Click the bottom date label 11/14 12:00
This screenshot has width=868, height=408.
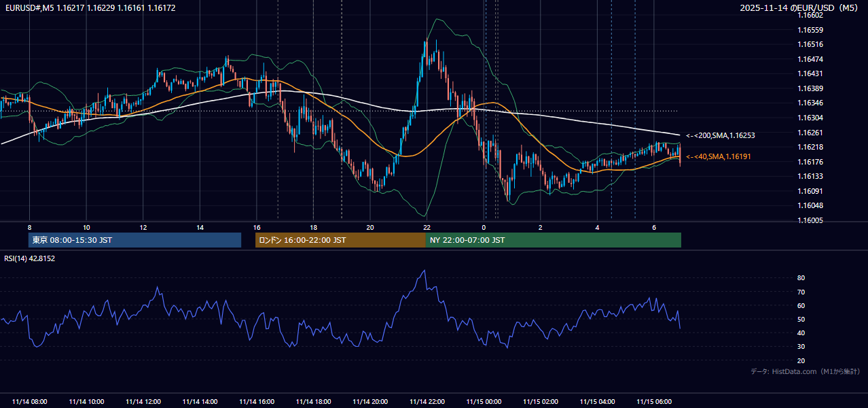point(143,402)
